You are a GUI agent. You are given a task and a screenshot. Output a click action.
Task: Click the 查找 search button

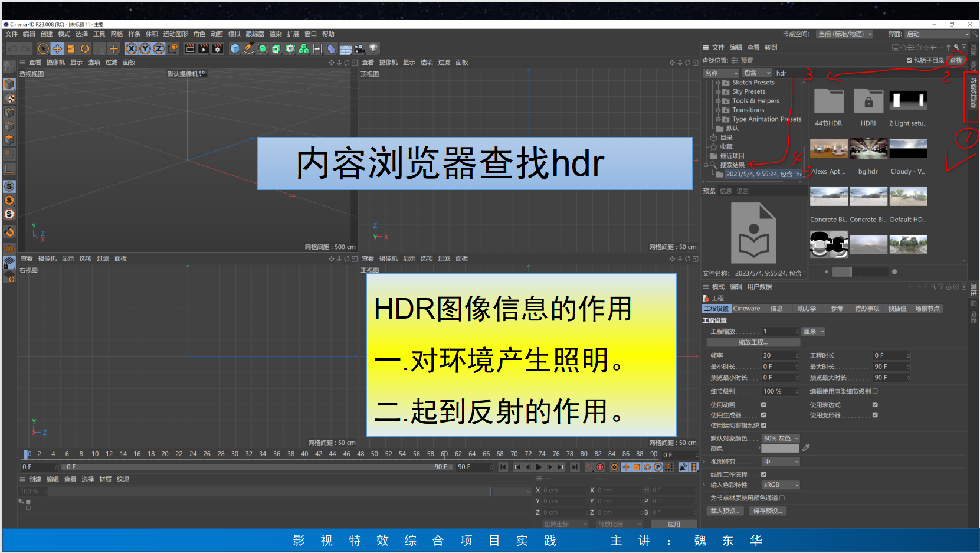956,60
